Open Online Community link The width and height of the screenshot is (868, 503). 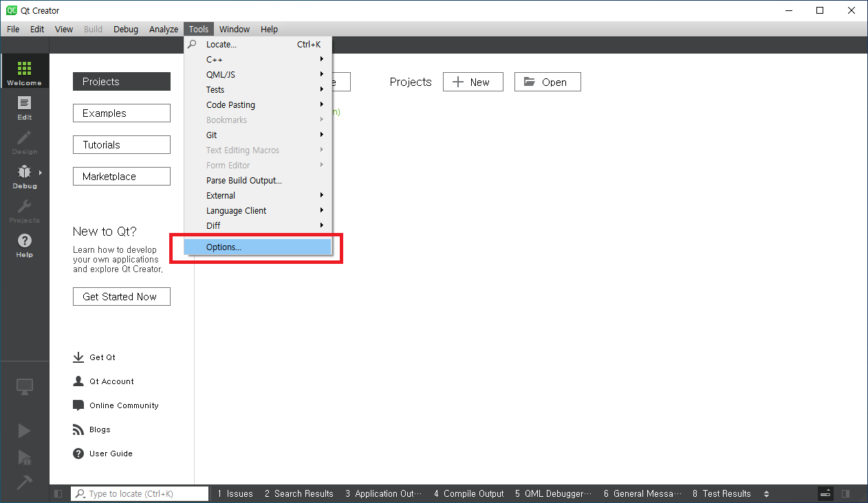coord(124,405)
